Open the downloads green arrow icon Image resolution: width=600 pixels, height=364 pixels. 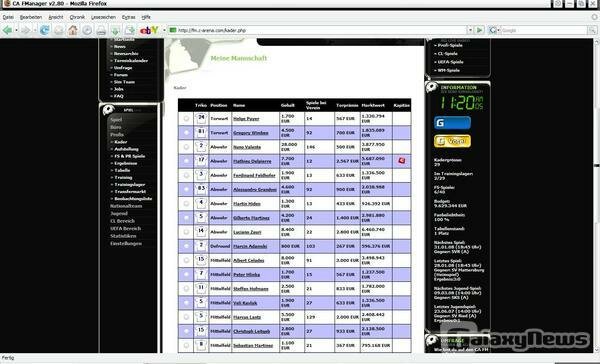(115, 30)
